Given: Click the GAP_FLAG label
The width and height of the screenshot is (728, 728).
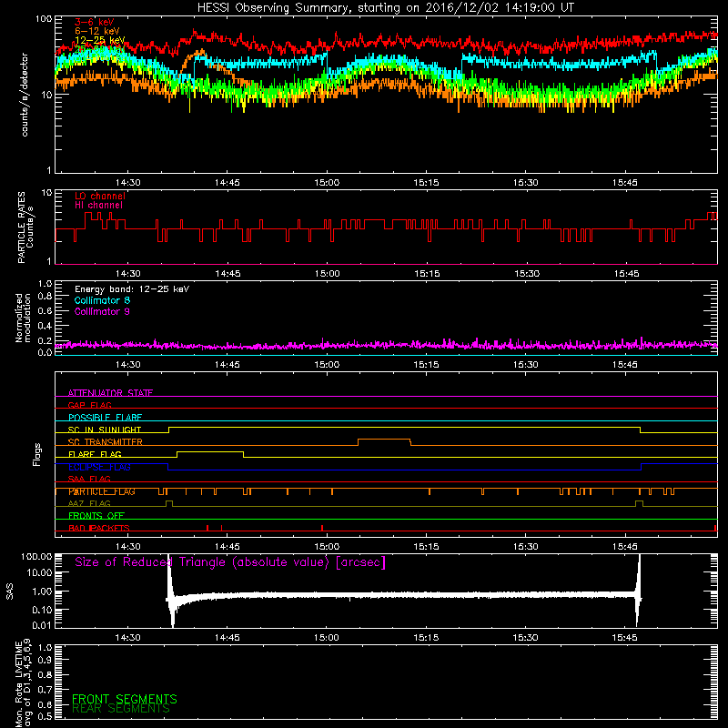Looking at the screenshot, I should 89,405.
